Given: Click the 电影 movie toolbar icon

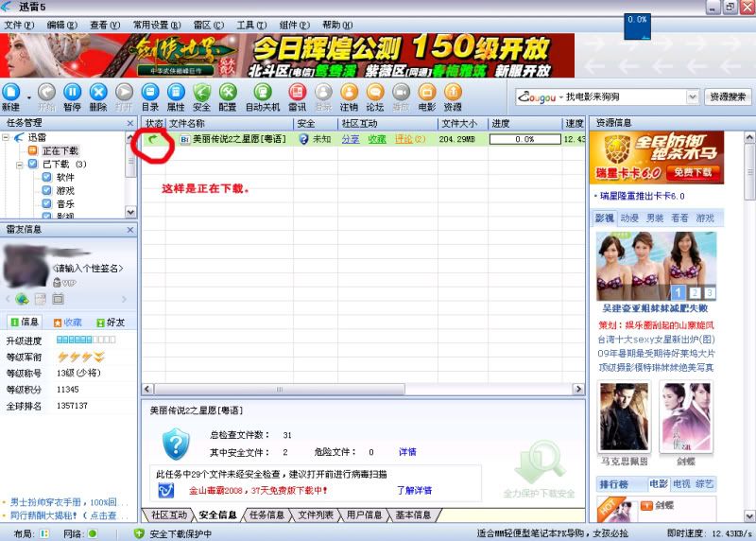Looking at the screenshot, I should (427, 92).
